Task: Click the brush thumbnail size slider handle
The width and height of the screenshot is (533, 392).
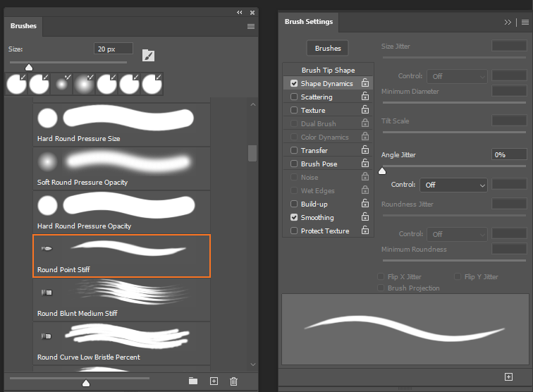Action: pyautogui.click(x=86, y=383)
